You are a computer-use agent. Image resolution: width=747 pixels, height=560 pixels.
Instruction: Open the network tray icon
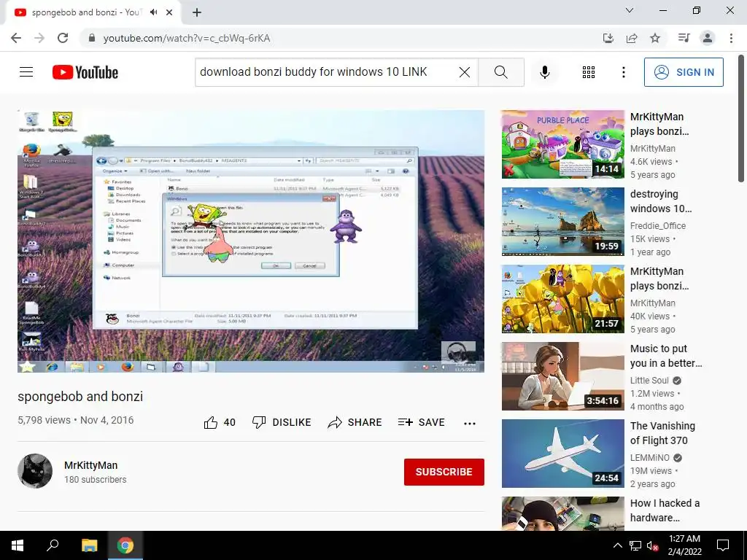tap(635, 545)
